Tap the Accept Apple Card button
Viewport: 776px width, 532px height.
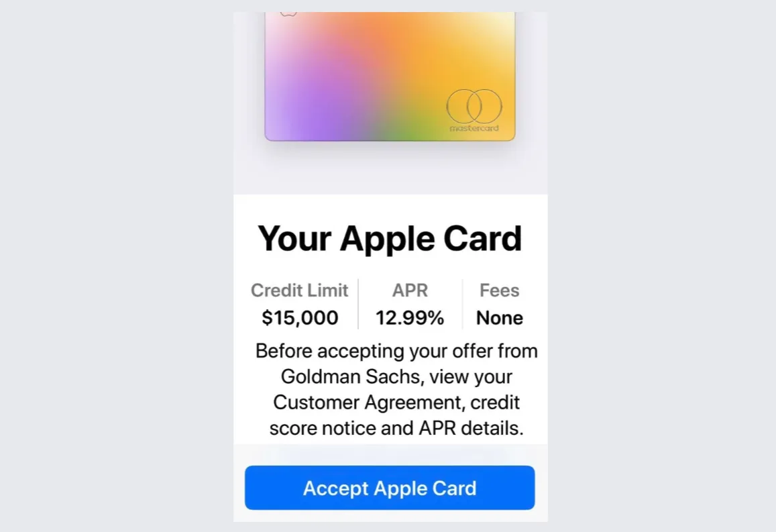tap(390, 488)
